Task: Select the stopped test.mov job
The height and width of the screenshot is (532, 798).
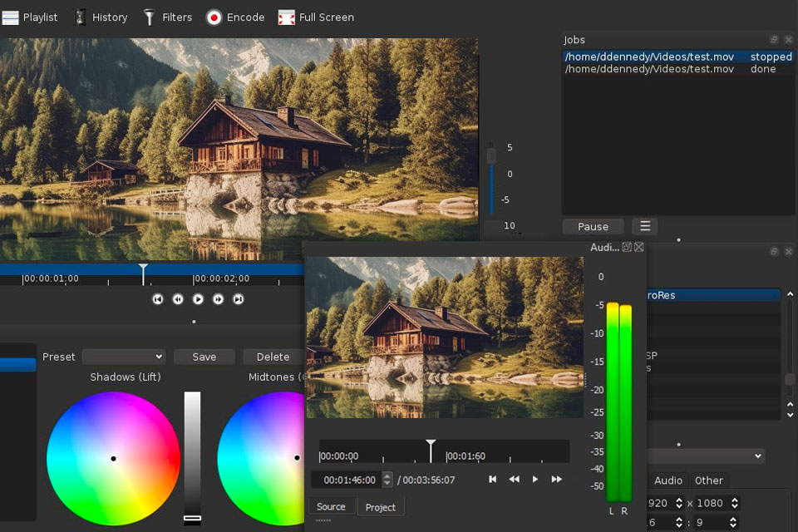Action: [x=678, y=57]
